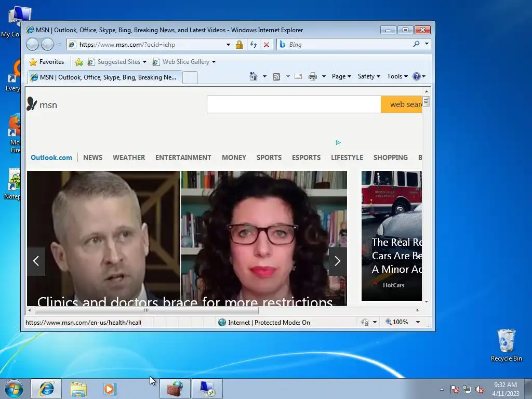Click the vertical scrollbar down arrow
The height and width of the screenshot is (399, 532).
pos(427,301)
